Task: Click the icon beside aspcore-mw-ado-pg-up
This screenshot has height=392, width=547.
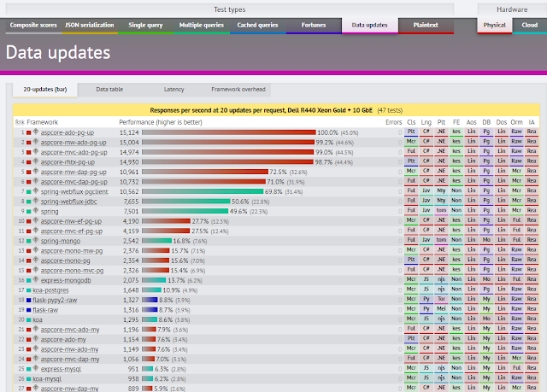Action: point(36,142)
